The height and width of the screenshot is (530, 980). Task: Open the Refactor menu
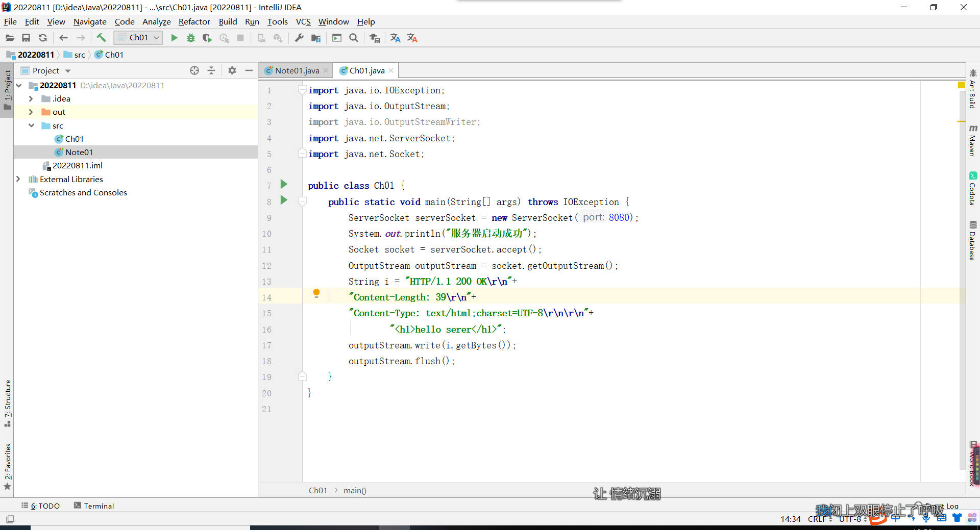[194, 21]
